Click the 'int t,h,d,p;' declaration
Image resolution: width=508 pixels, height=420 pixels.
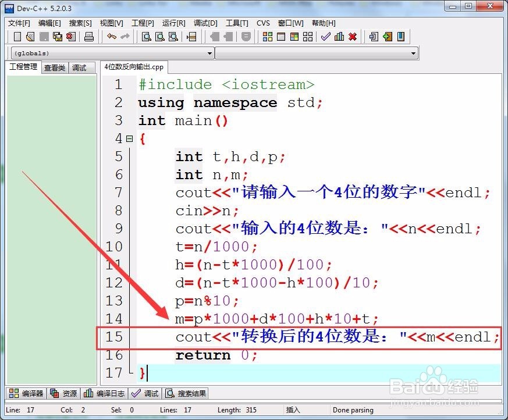tap(230, 157)
